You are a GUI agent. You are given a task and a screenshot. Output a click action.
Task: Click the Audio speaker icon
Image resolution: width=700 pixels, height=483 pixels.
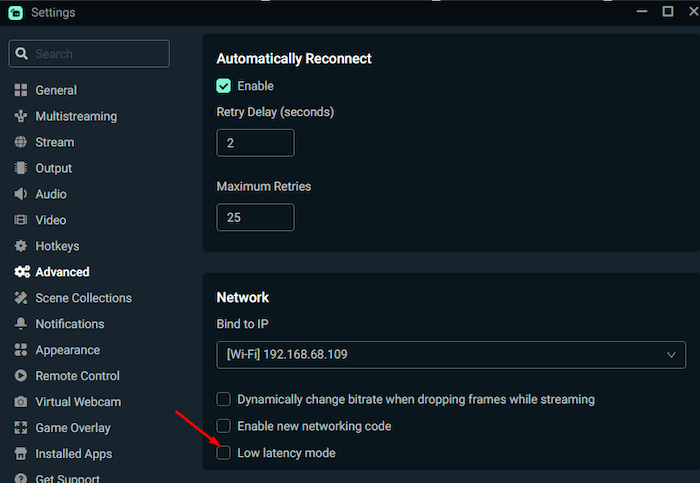coord(21,194)
